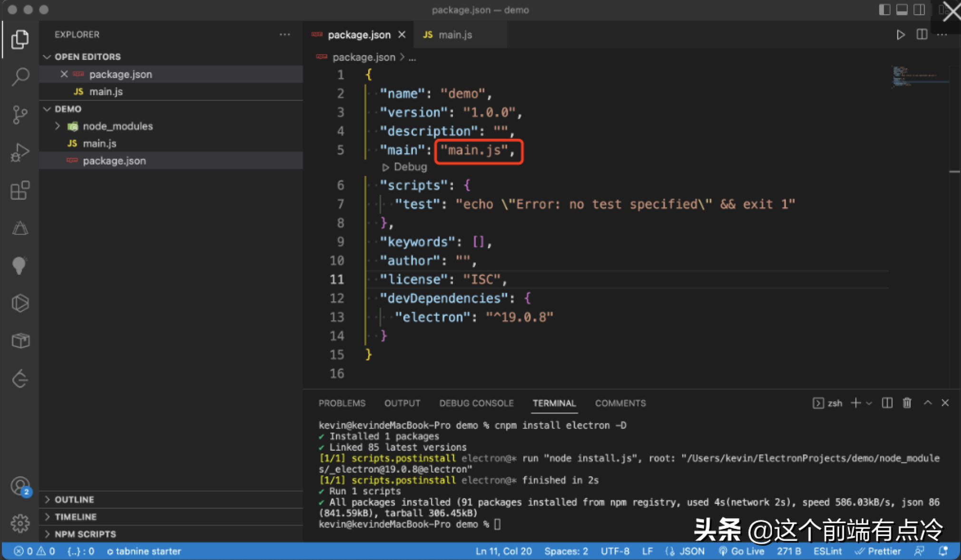
Task: Toggle the secondary sidebar layout button
Action: point(919,10)
